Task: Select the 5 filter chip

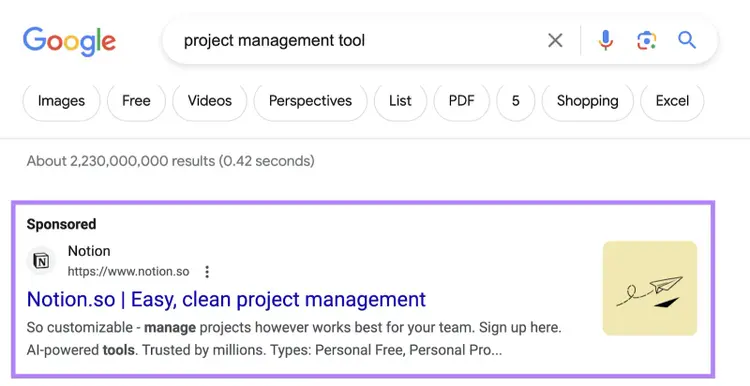Action: coord(516,101)
